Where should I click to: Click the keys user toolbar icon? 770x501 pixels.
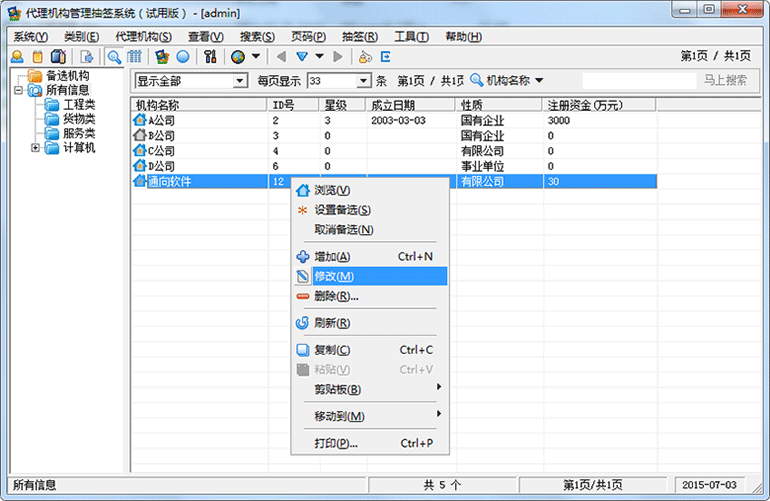[x=365, y=57]
